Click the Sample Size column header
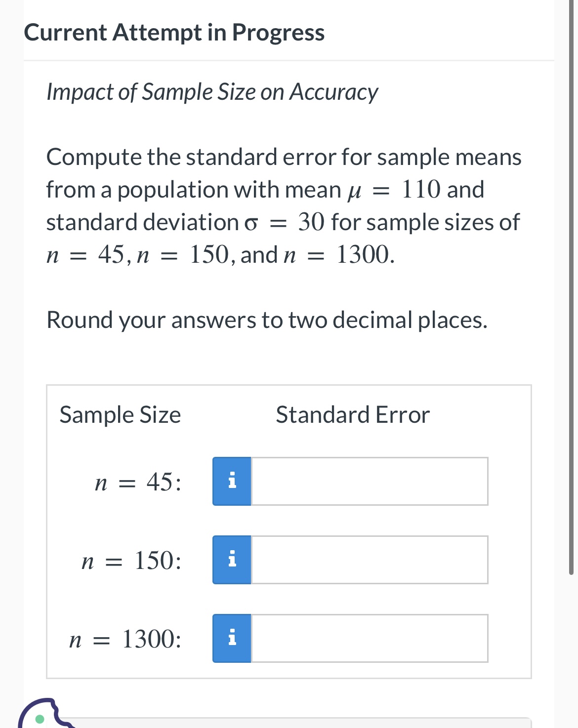The width and height of the screenshot is (578, 728). tap(120, 415)
